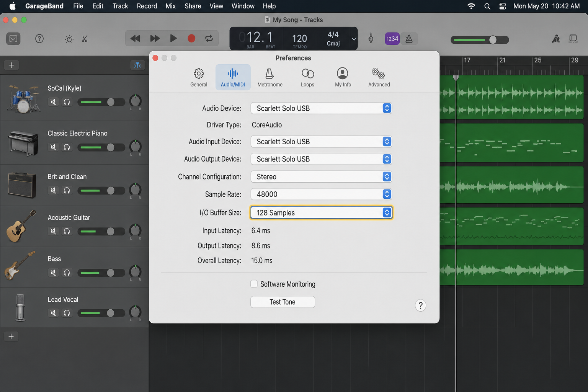This screenshot has width=588, height=392.
Task: Mute the SoCal (Kyle) track
Action: tap(54, 102)
